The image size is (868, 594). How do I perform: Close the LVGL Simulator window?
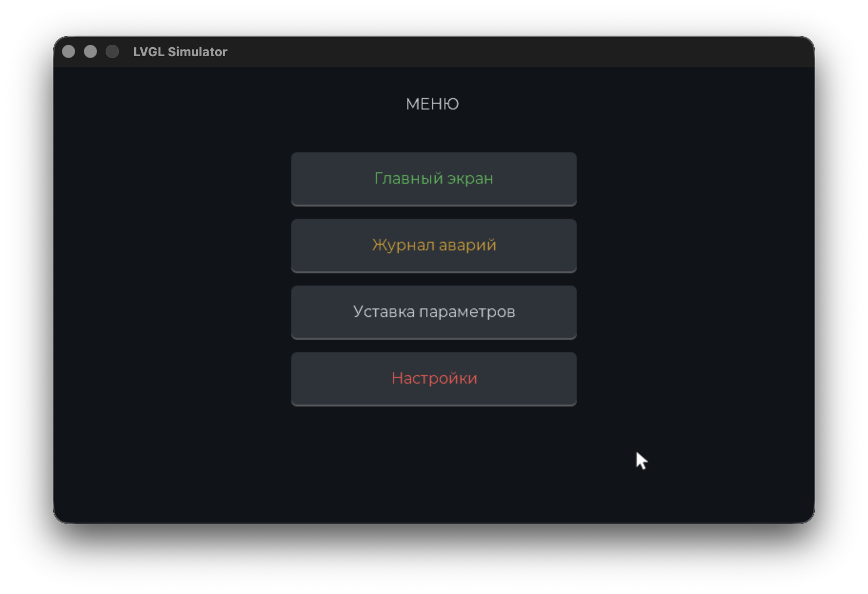69,51
